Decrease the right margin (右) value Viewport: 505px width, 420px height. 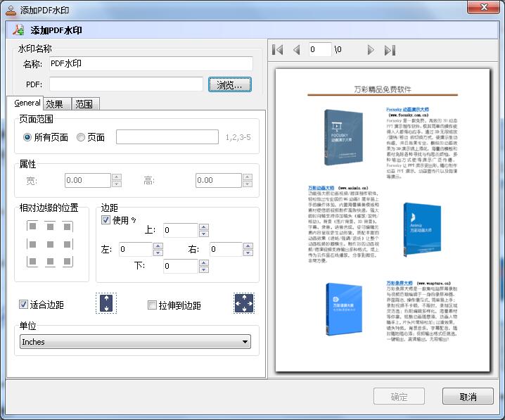248,253
